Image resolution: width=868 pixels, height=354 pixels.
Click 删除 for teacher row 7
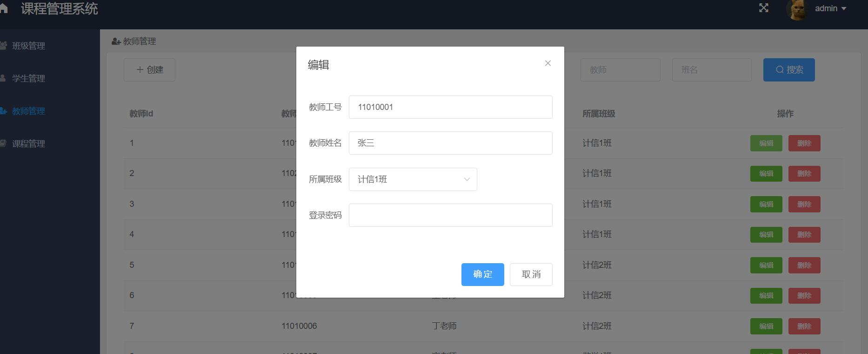coord(804,326)
